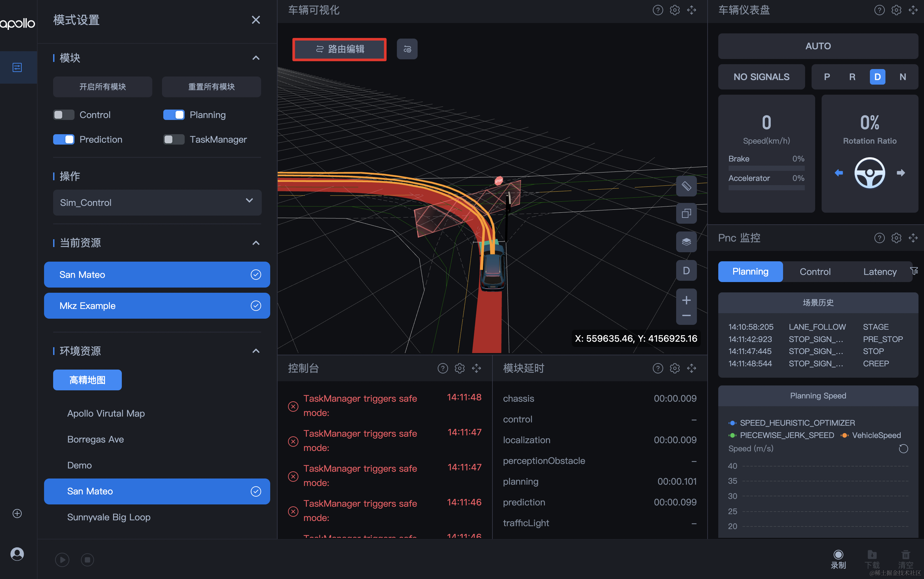Collapse the 模块 section chevron
Image resolution: width=924 pixels, height=579 pixels.
click(x=256, y=58)
